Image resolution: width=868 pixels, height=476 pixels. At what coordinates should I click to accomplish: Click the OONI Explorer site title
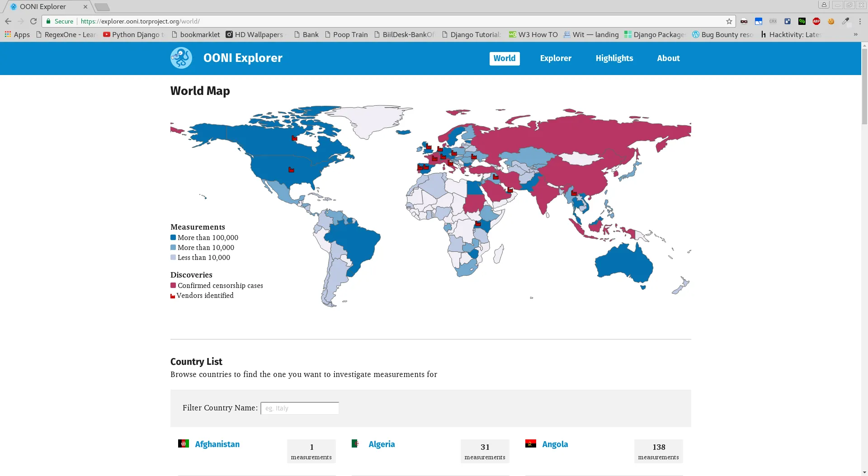[x=243, y=58]
